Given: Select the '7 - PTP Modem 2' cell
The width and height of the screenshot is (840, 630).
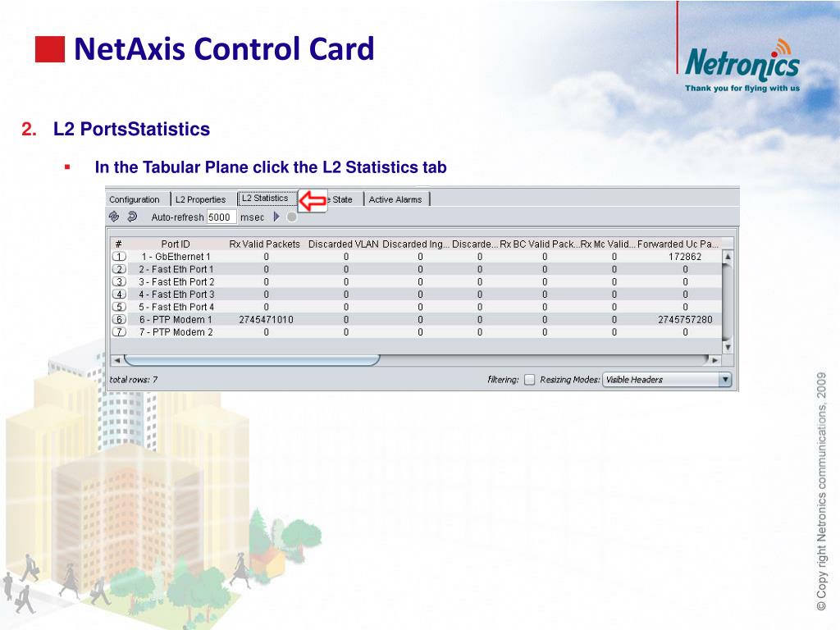Looking at the screenshot, I should click(x=176, y=332).
